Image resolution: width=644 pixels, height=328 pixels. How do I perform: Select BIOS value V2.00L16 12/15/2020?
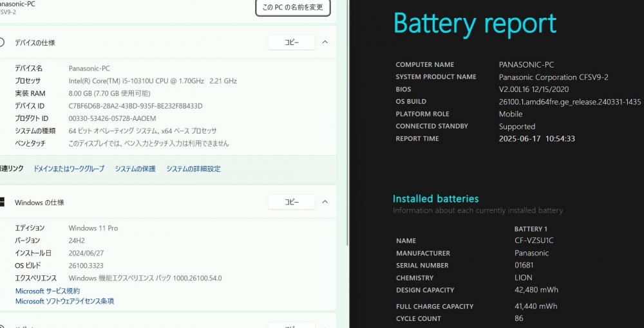[x=534, y=89]
